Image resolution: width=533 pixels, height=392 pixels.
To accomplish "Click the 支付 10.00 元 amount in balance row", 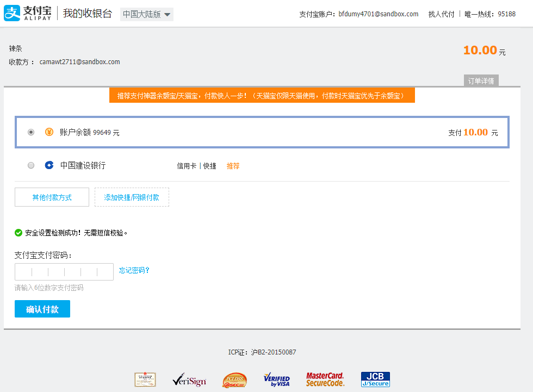I will (x=473, y=132).
